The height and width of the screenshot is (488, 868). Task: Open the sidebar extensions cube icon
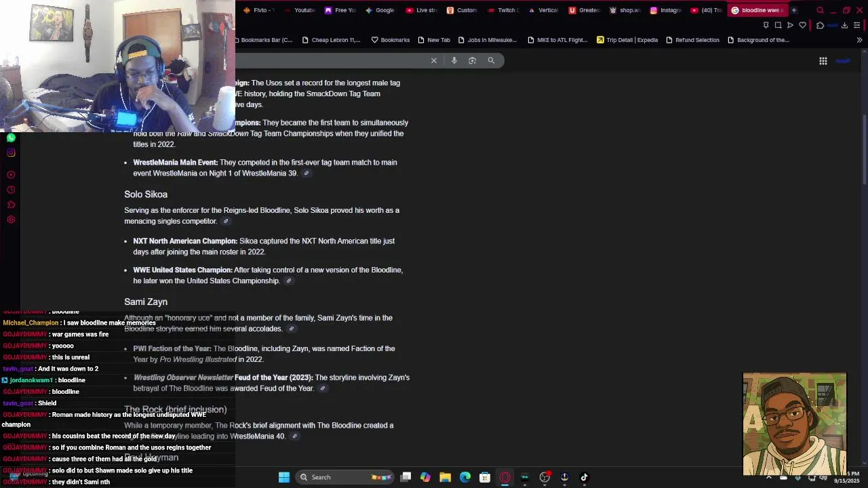pos(11,205)
